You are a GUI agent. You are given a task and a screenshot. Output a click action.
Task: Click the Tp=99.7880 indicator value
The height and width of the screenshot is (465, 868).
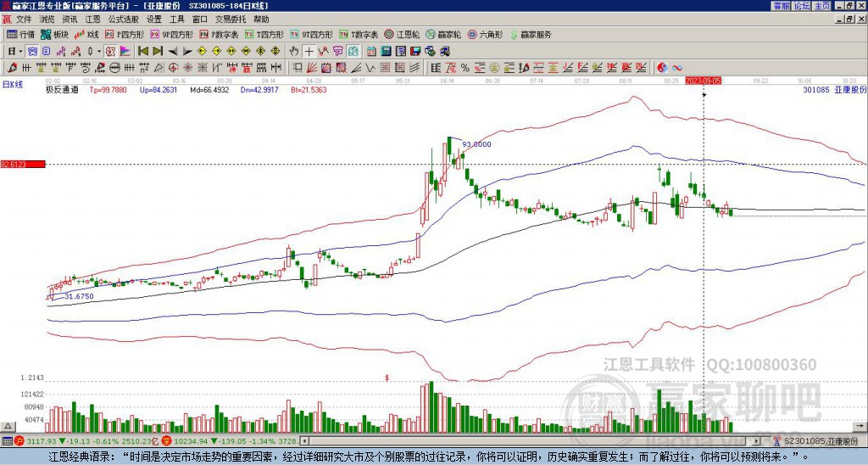pos(108,89)
